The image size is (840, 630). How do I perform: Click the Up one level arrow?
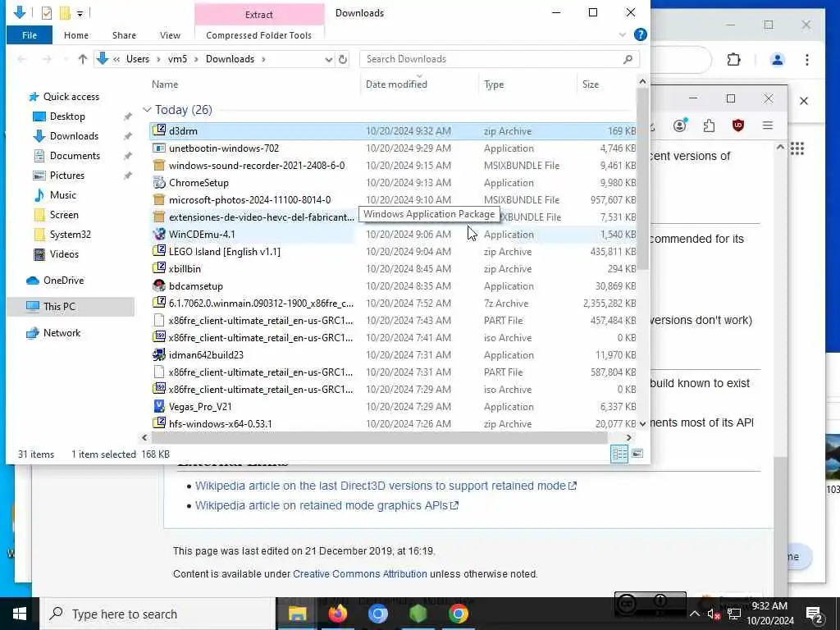[83, 59]
